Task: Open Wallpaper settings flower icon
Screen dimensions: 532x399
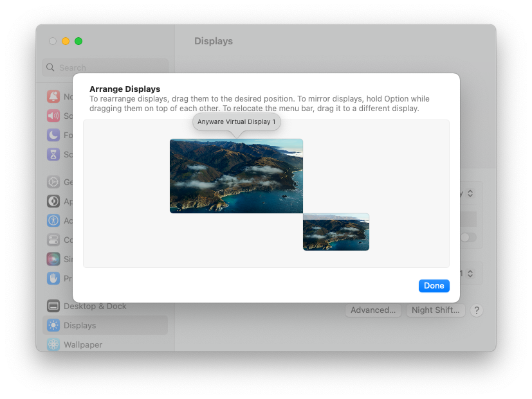Action: [x=53, y=345]
